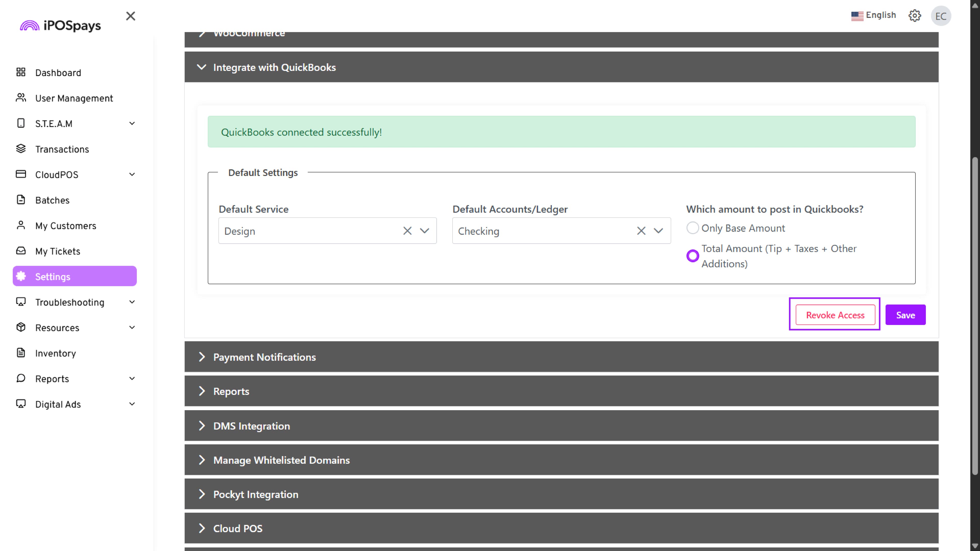Viewport: 980px width, 551px height.
Task: Click the Revoke Access button
Action: (x=835, y=315)
